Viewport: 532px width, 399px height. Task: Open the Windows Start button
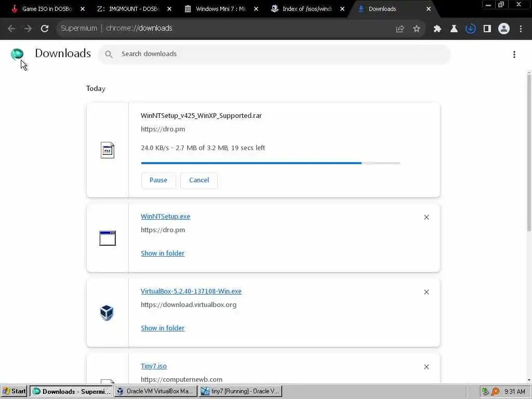(x=14, y=392)
